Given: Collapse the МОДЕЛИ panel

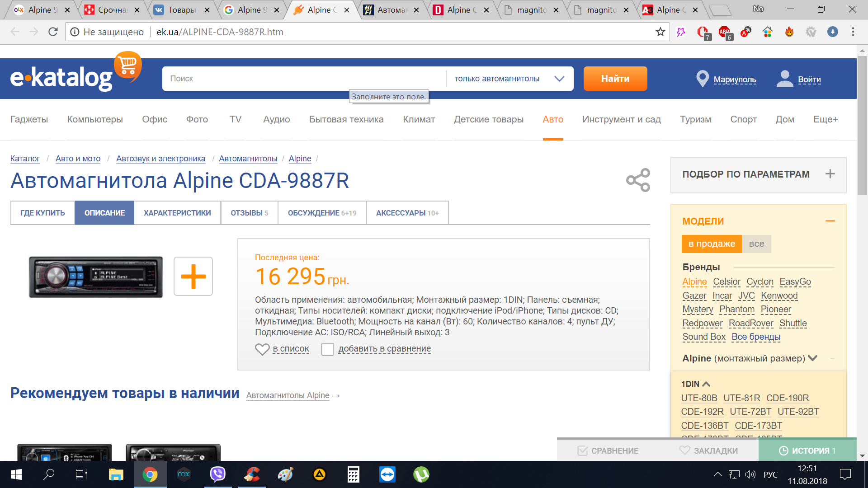Looking at the screenshot, I should (830, 221).
